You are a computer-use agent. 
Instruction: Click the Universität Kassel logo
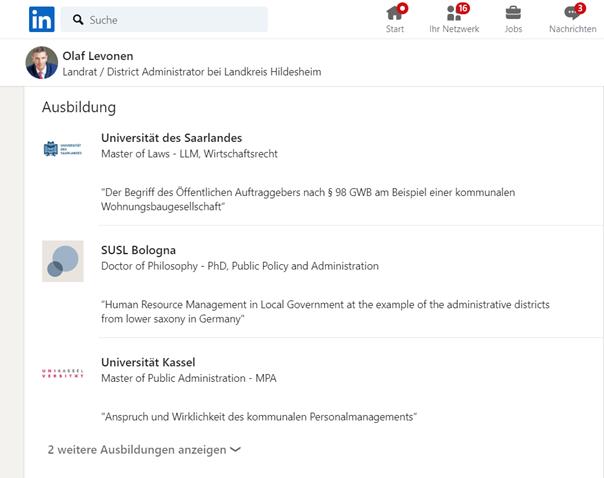(63, 373)
